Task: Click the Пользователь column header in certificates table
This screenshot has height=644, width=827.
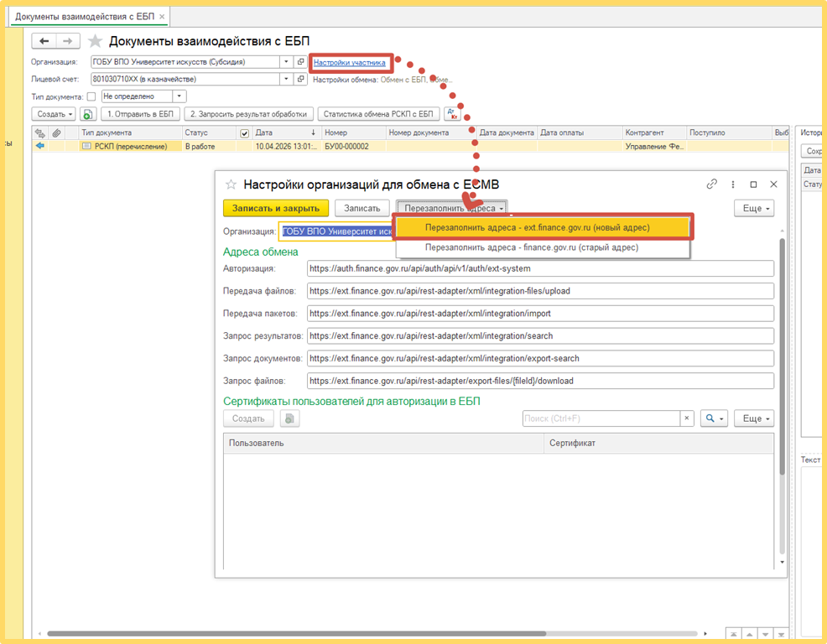Action: pos(383,443)
